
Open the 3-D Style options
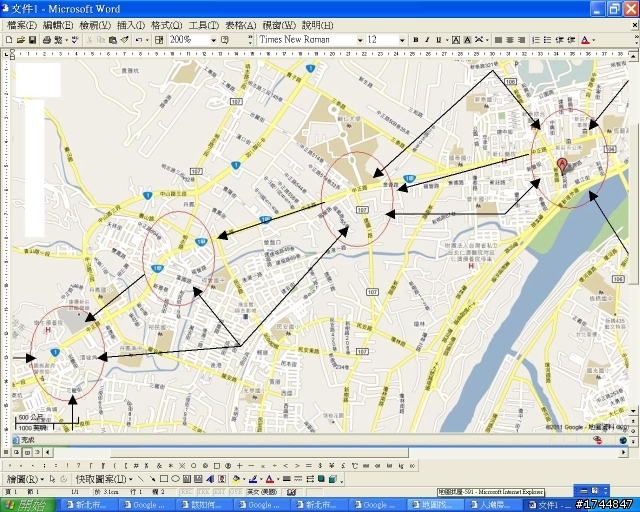click(x=333, y=479)
